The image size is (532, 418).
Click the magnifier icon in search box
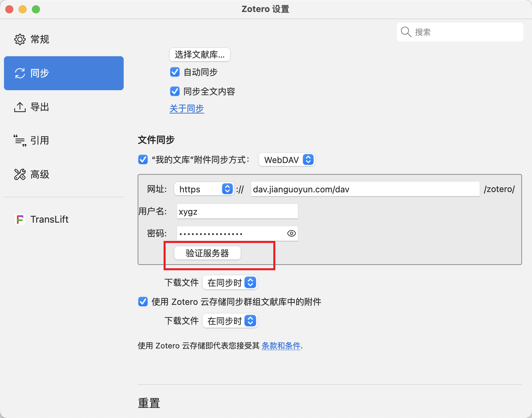click(x=406, y=32)
